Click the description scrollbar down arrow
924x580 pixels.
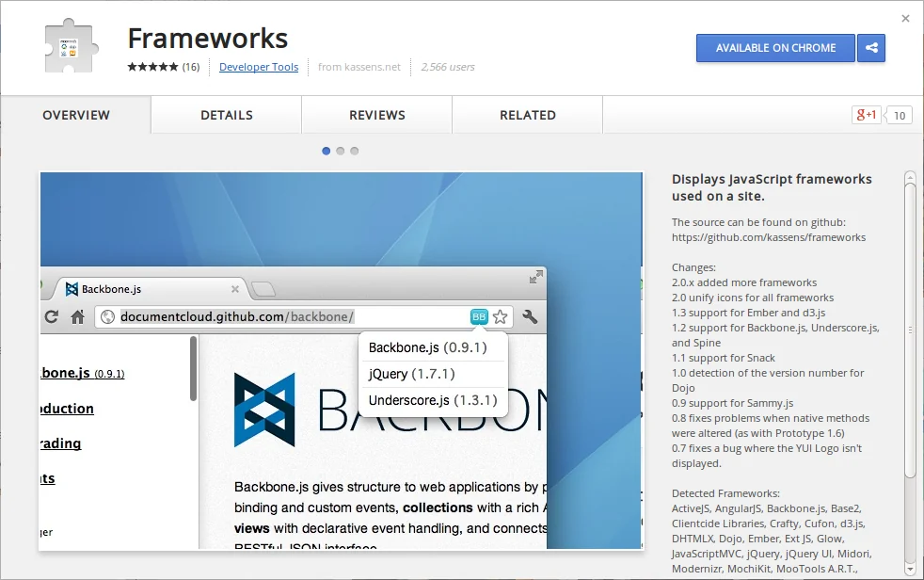910,570
